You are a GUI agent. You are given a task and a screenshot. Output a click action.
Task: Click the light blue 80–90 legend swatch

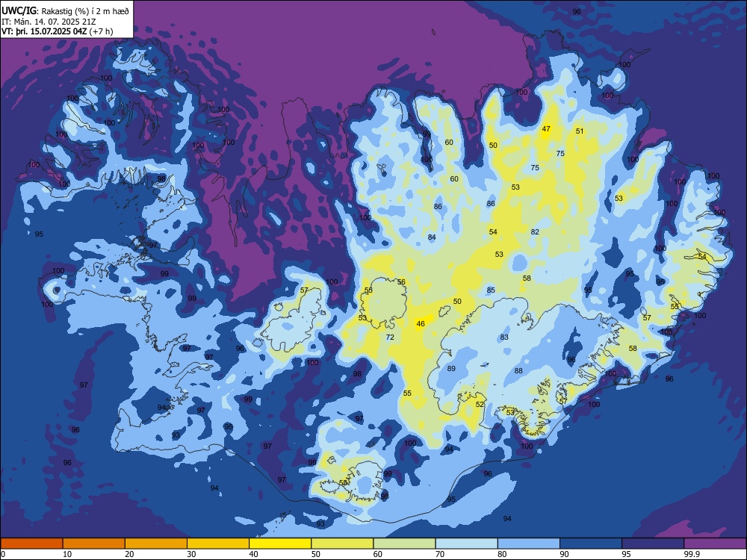click(529, 544)
